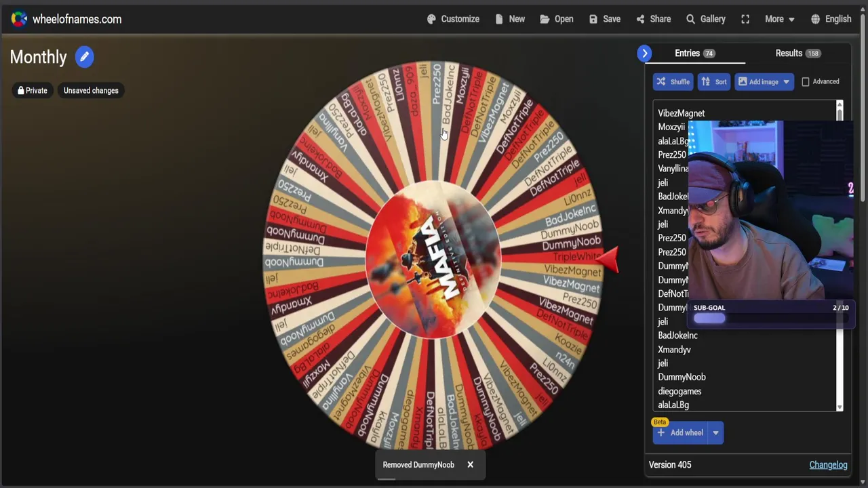Click the Moxzyii entry in list
The height and width of the screenshot is (488, 868).
[671, 127]
